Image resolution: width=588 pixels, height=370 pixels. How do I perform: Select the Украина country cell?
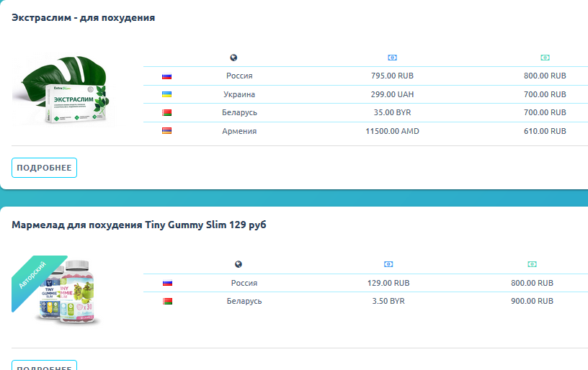pos(239,94)
